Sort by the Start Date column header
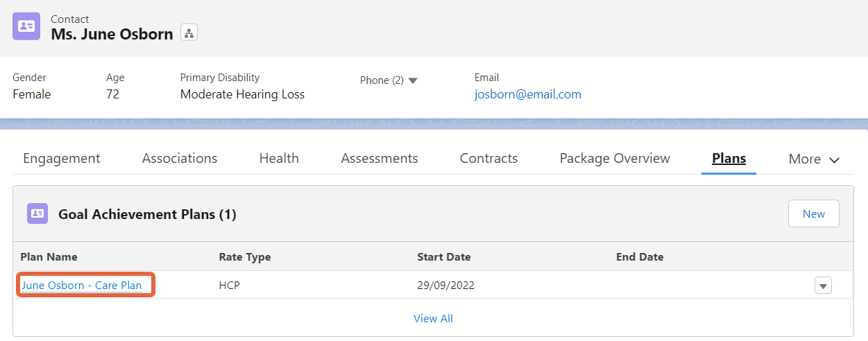Image resolution: width=868 pixels, height=341 pixels. tap(444, 257)
